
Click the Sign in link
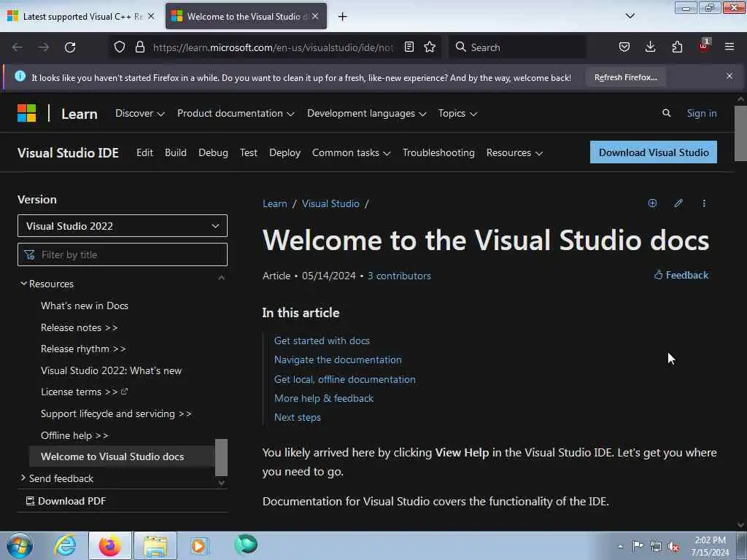pos(701,113)
